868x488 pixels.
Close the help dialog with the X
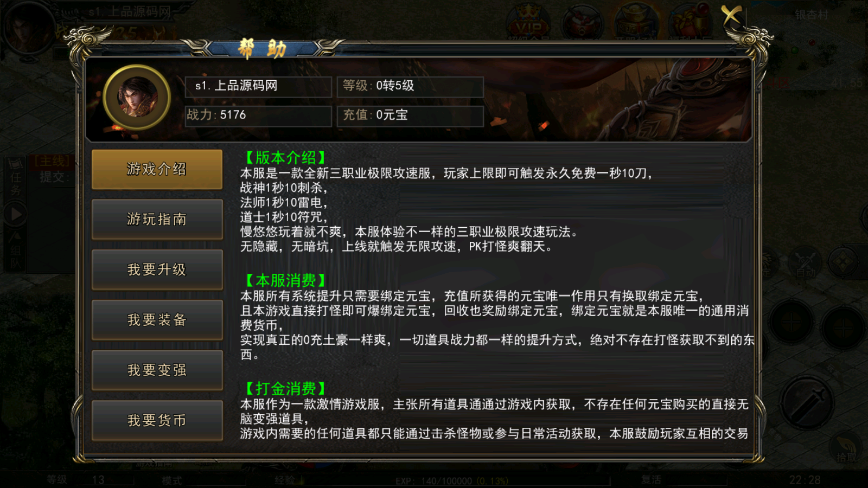732,15
